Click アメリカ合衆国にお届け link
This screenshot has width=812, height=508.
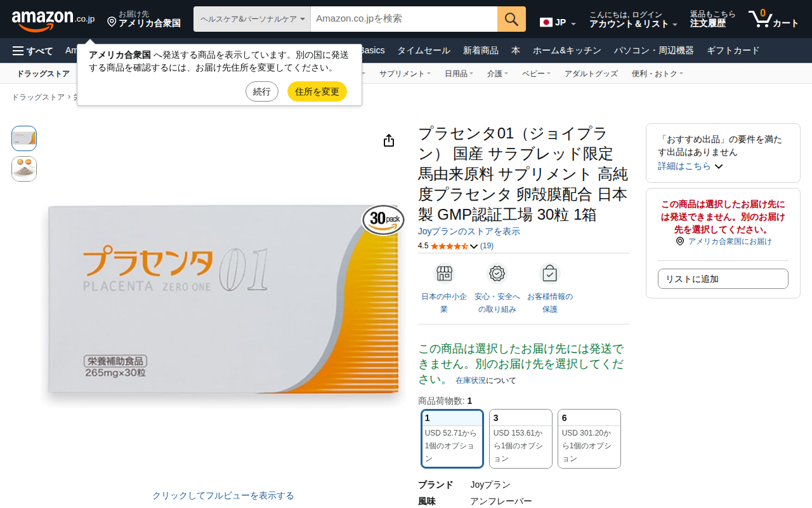[730, 241]
